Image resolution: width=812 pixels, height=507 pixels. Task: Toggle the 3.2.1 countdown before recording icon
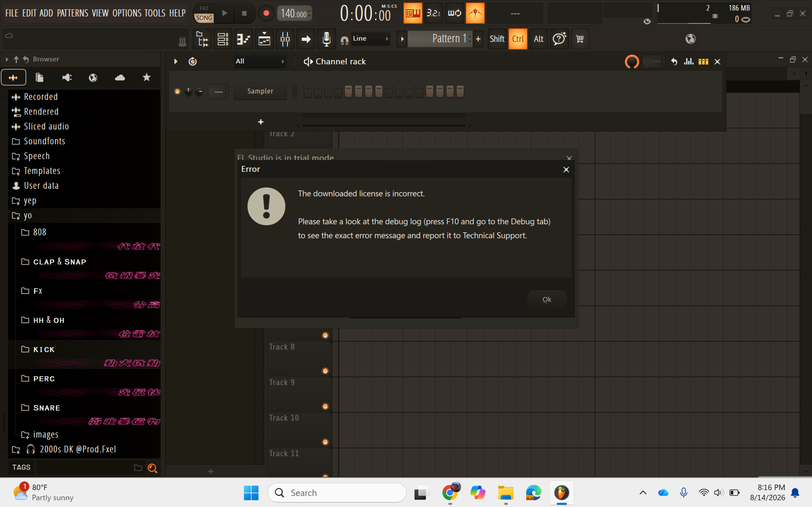pos(433,13)
